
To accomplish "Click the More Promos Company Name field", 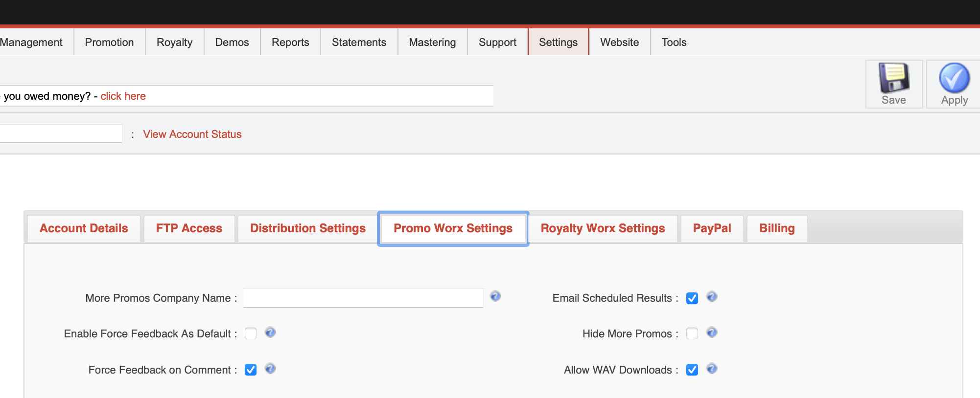I will pyautogui.click(x=363, y=298).
